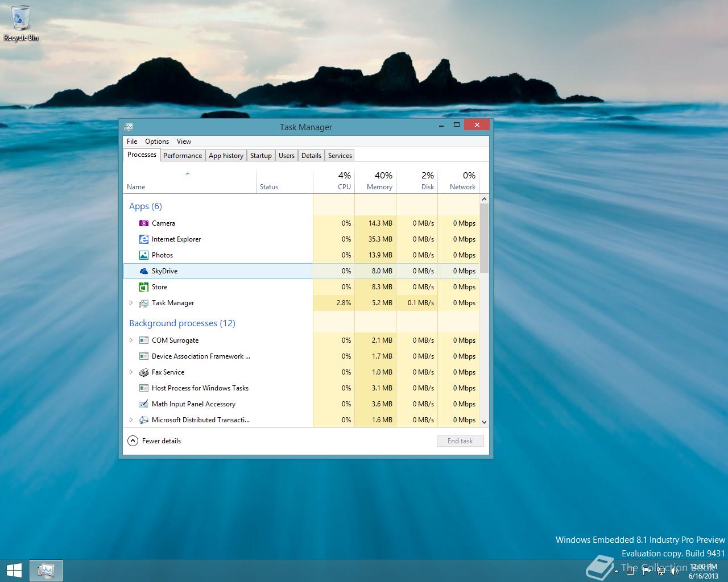728x582 pixels.
Task: Click the Fax Service printer icon
Action: pos(144,372)
